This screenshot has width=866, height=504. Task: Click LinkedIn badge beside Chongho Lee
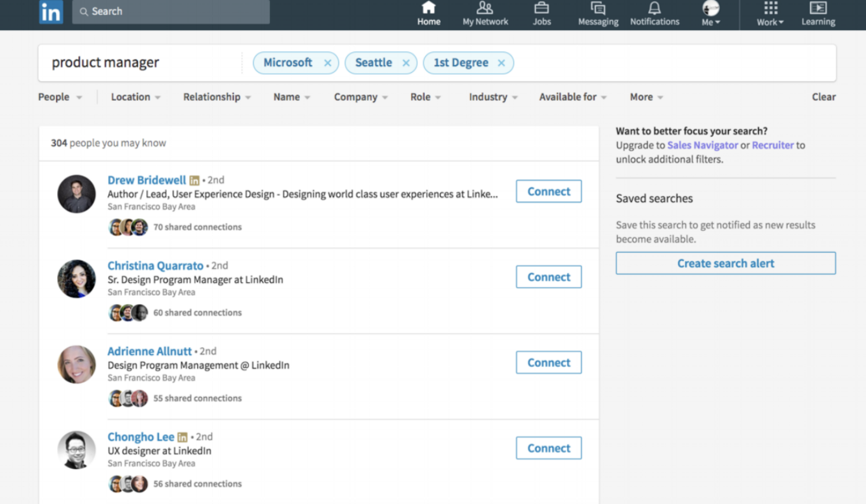pos(183,437)
